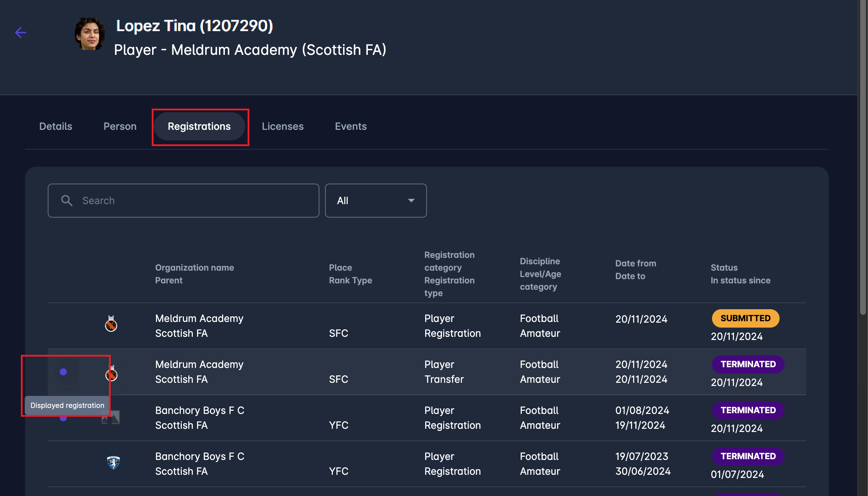Click the search magnifier icon

tap(66, 201)
